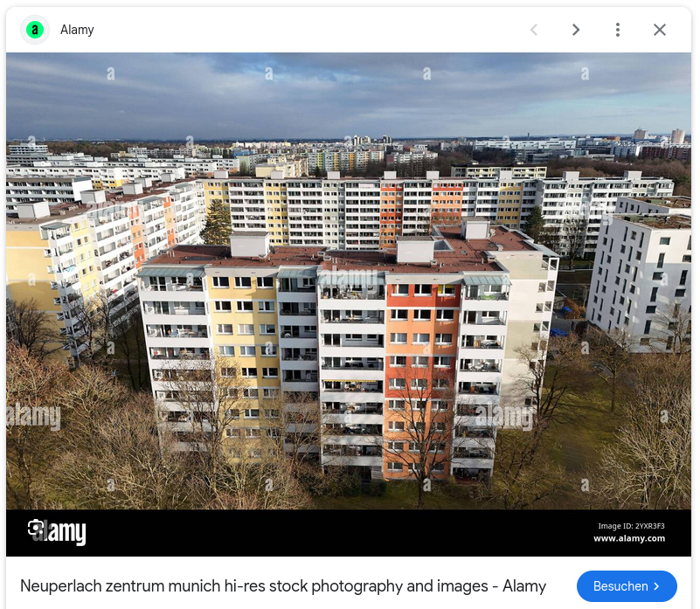700x609 pixels.
Task: Click the Image ID 2YXR3F3 caption
Action: click(631, 526)
